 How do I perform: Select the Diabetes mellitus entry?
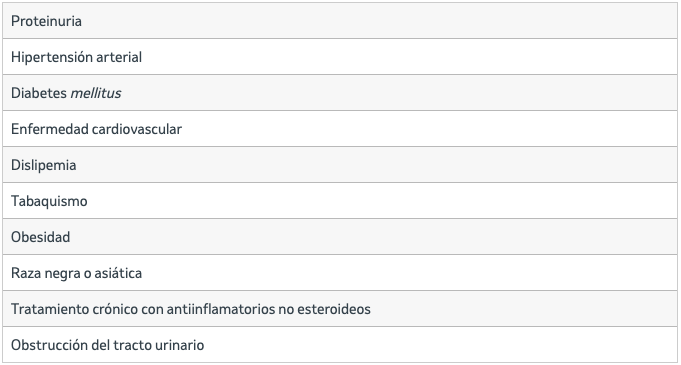tap(340, 93)
